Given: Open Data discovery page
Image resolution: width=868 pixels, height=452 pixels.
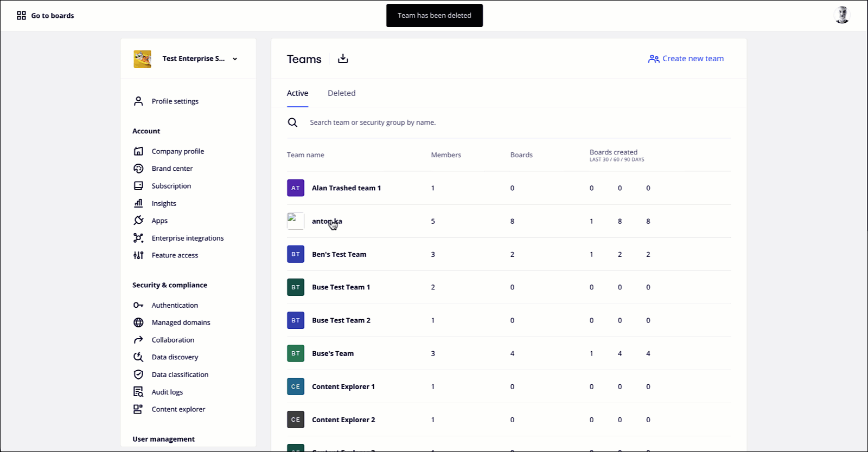Looking at the screenshot, I should tap(175, 357).
